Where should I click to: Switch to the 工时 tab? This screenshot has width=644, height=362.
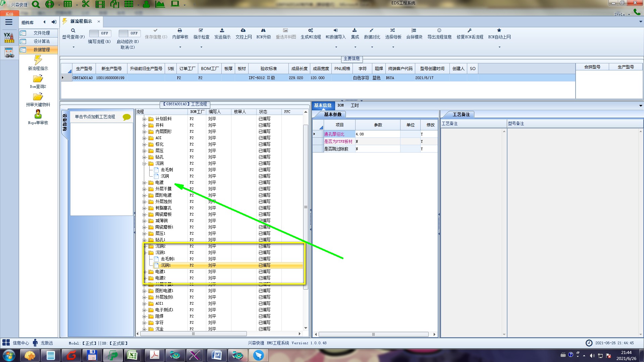(355, 105)
